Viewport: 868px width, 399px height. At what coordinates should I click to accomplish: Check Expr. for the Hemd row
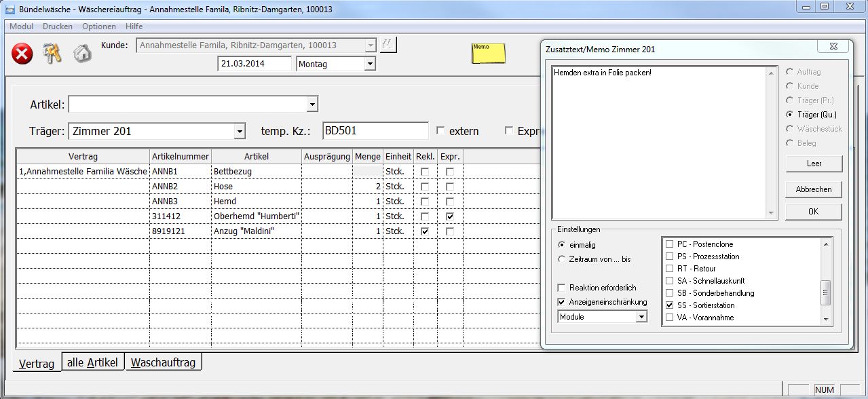click(450, 202)
